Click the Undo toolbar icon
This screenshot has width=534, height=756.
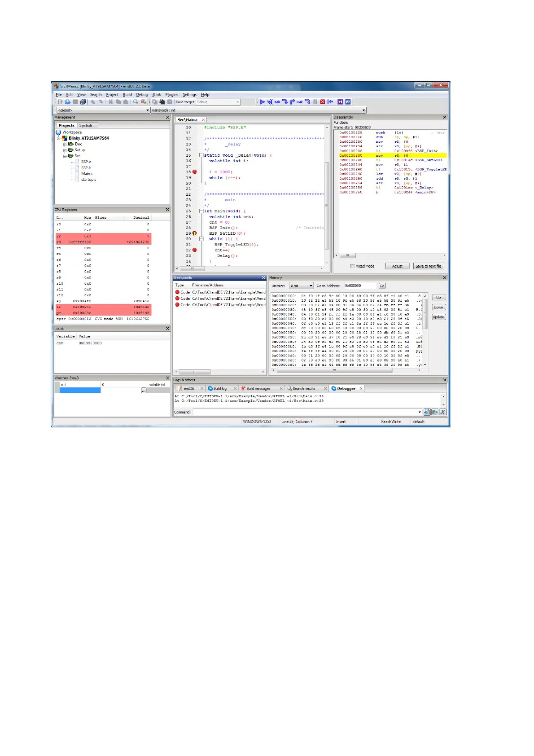click(x=92, y=102)
